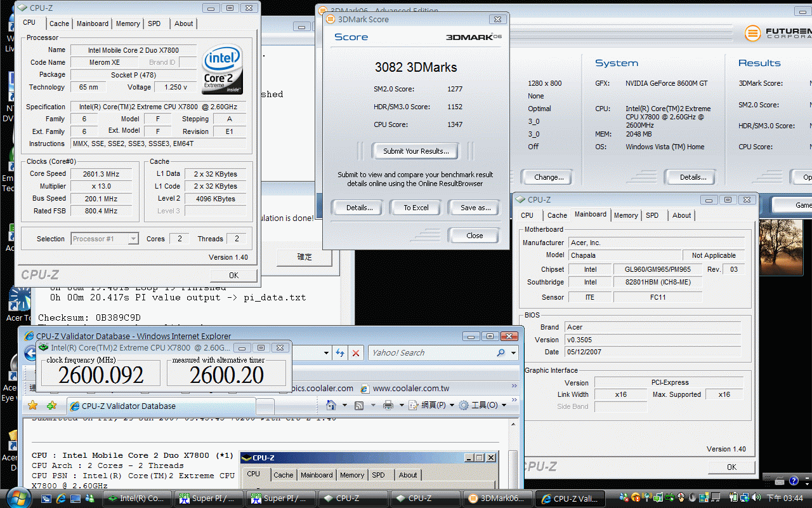Expand the IE links bar overflow chevron

514,386
